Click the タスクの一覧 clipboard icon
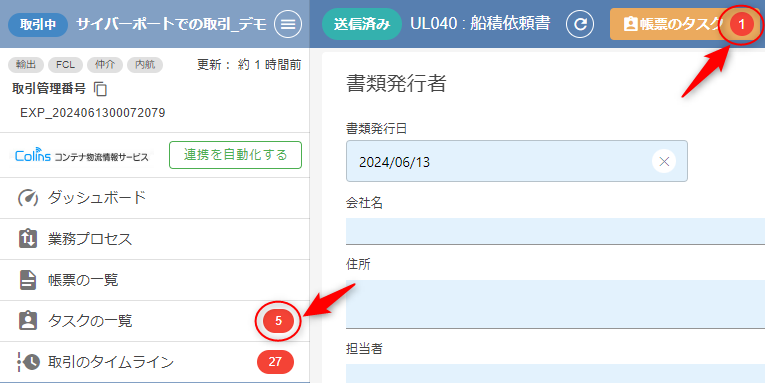 (x=28, y=321)
